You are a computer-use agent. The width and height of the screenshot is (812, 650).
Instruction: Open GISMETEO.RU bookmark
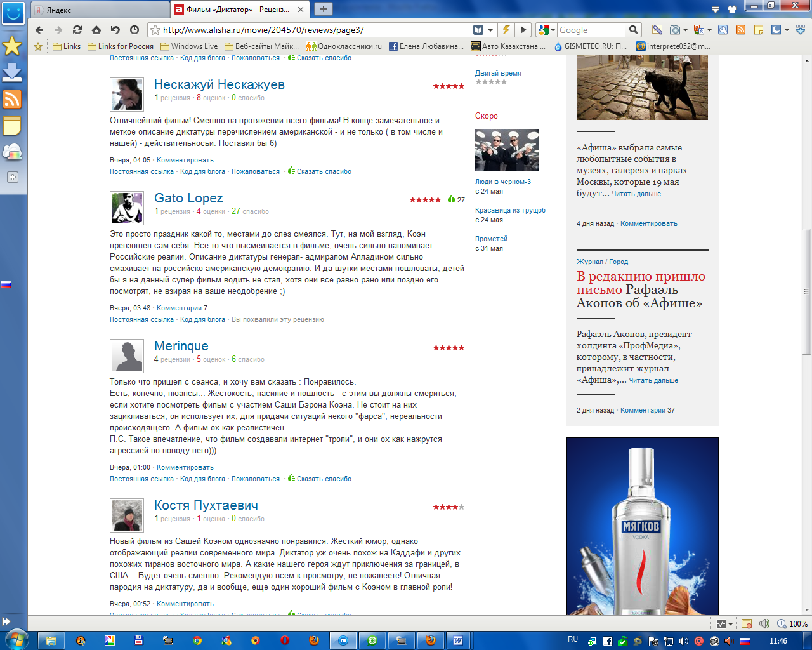coord(591,46)
